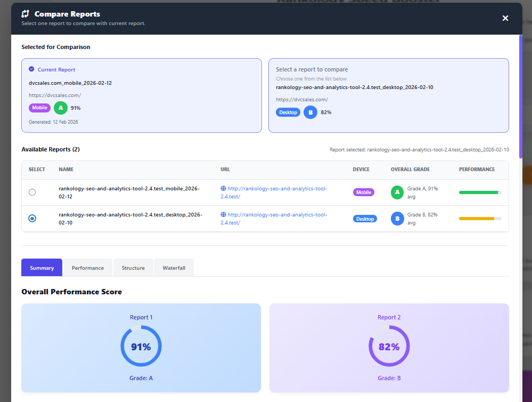Select the mobile_2026-02-12 report radio button
Screen dimensions: 532x402
coord(32,192)
